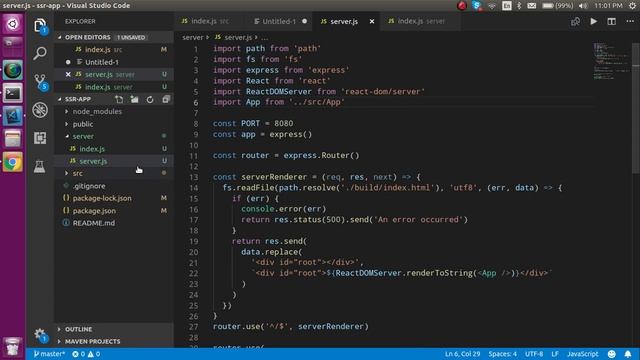Click the Ln 6, Col 29 indicator
The height and width of the screenshot is (360, 640).
pyautogui.click(x=462, y=354)
